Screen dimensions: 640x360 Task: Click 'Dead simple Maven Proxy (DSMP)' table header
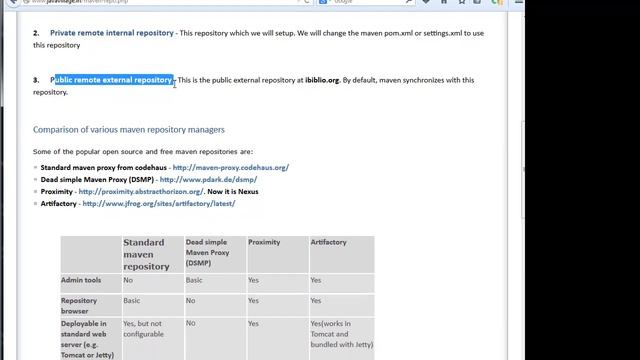[216, 254]
